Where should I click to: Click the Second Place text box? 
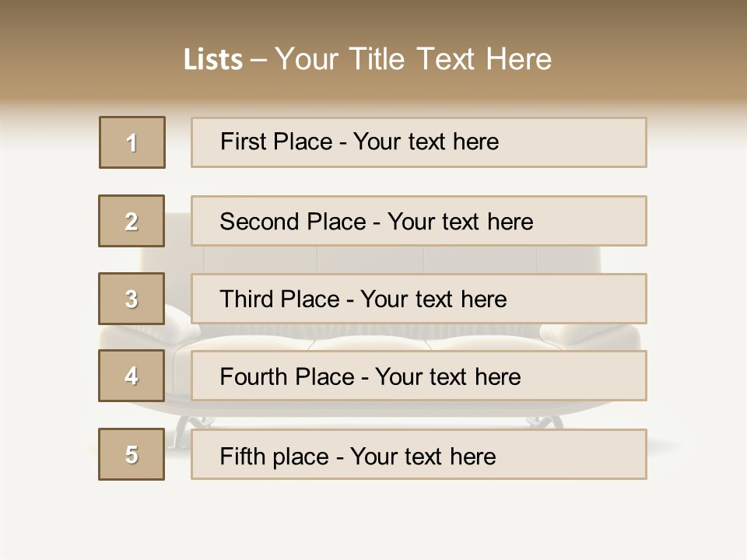419,221
